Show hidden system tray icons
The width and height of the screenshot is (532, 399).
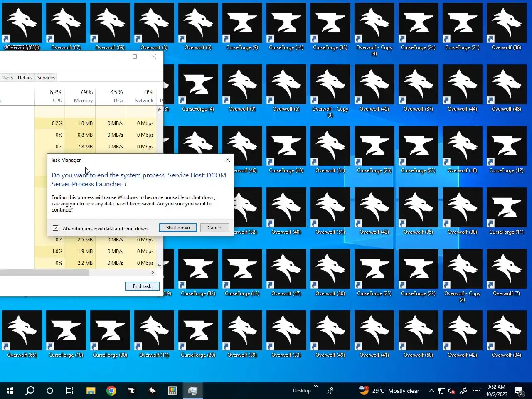click(431, 391)
